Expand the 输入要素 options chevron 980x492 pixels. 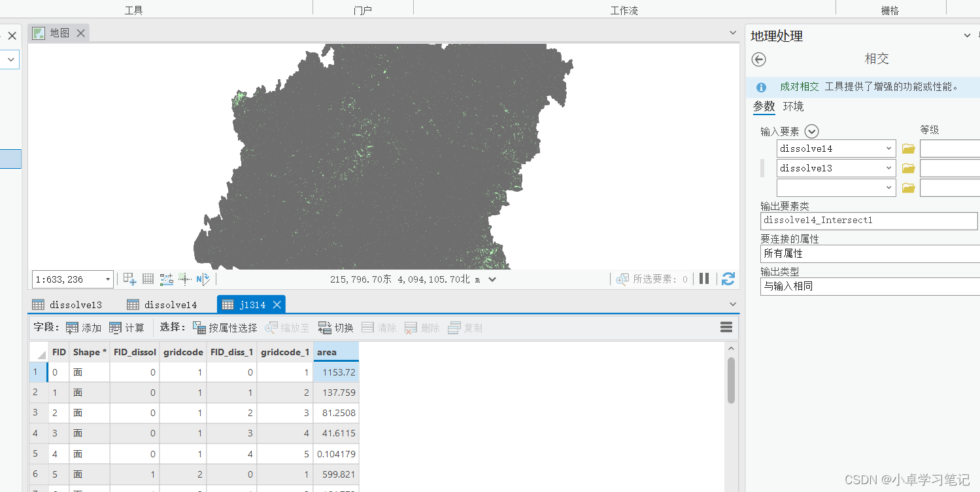[811, 131]
